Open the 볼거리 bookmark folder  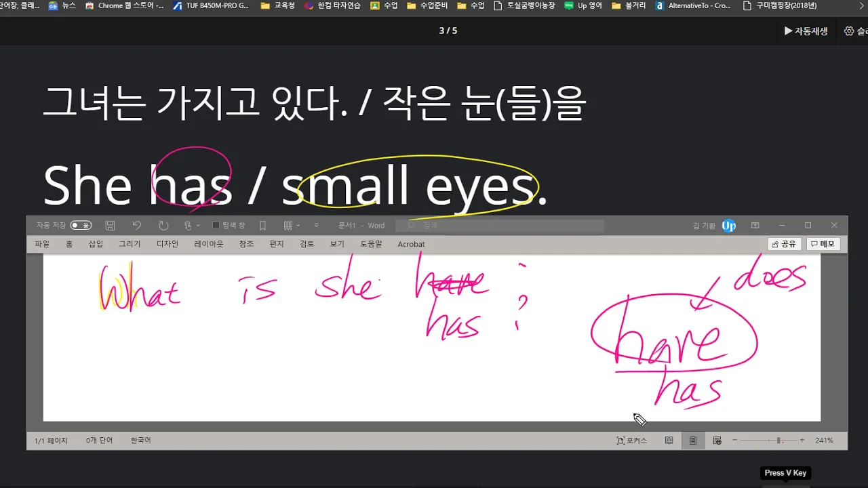click(x=629, y=5)
